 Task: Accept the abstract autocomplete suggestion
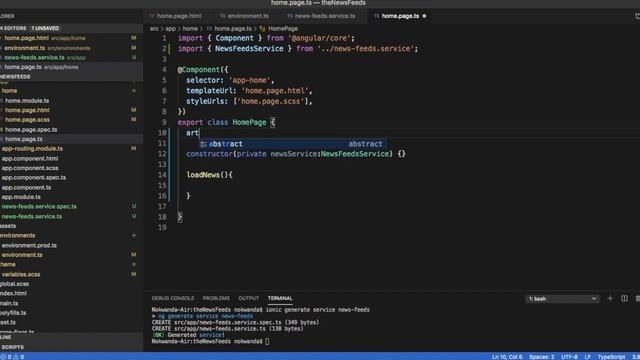coord(293,144)
